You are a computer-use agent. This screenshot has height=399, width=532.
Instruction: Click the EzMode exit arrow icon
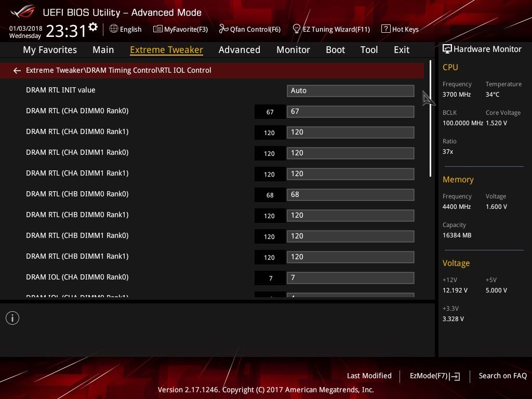coord(454,376)
